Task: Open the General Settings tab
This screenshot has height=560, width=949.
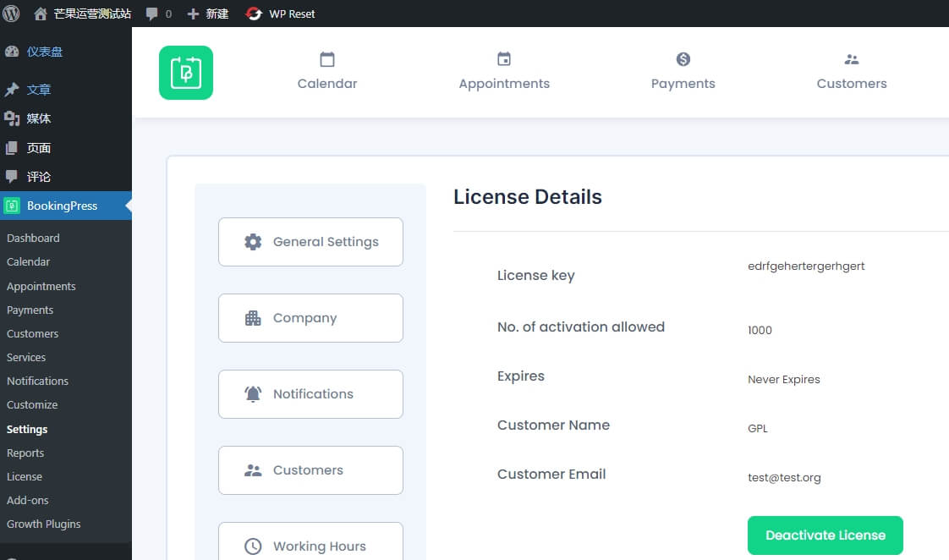Action: click(x=310, y=242)
